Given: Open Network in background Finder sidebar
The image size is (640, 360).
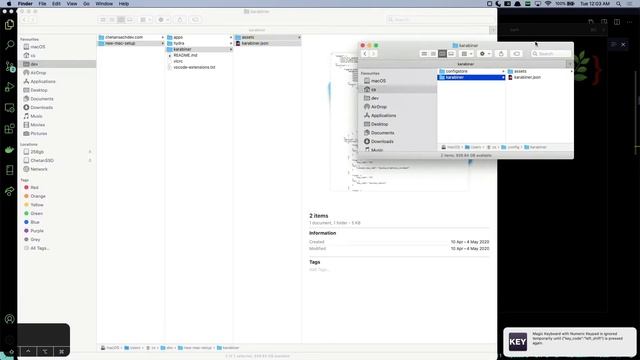Looking at the screenshot, I should click(x=39, y=169).
